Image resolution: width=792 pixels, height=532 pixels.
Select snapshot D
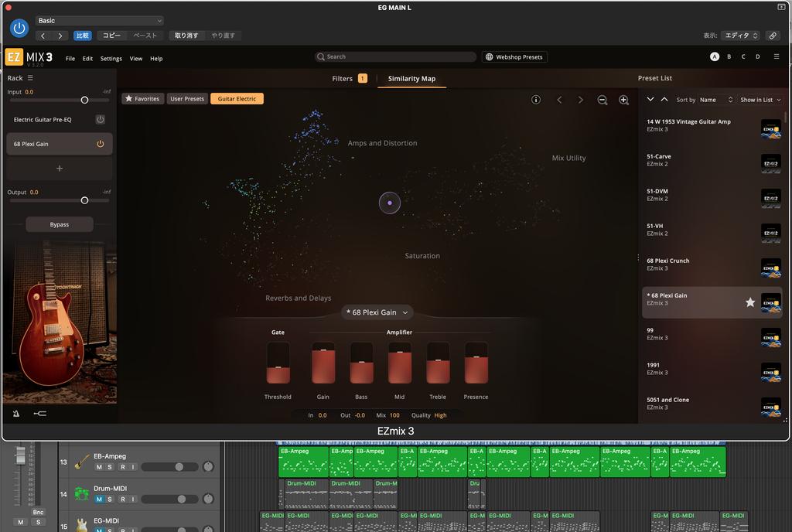(758, 56)
